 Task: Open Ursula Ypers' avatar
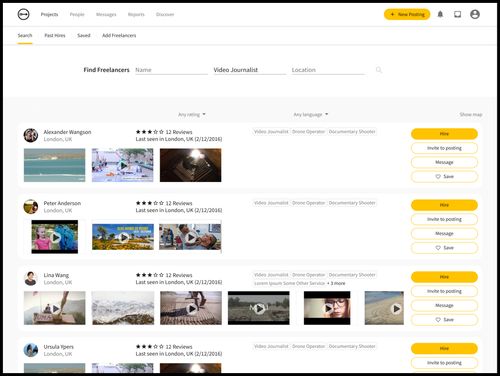(x=31, y=350)
